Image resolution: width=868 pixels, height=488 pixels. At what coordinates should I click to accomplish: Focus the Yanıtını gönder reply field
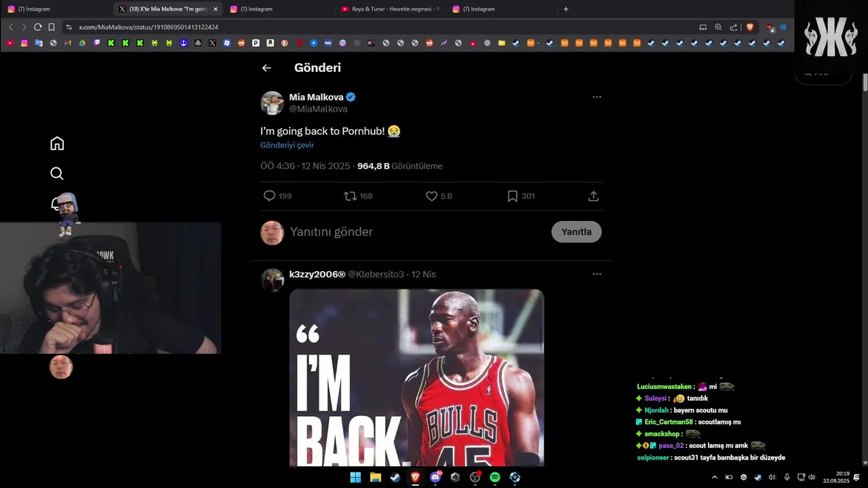(x=332, y=232)
